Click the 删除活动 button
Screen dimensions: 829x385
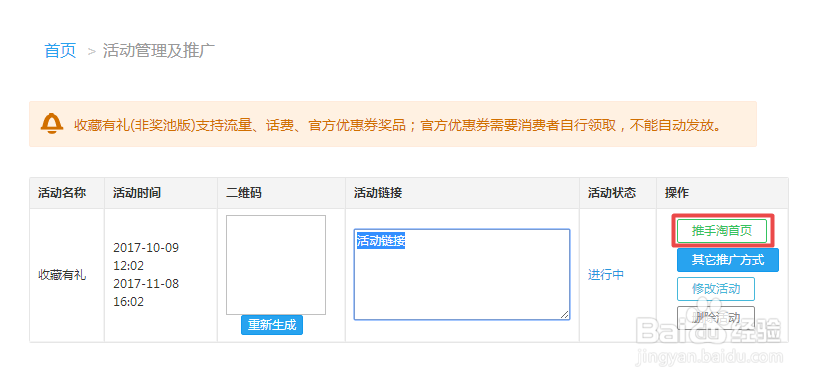[x=716, y=318]
